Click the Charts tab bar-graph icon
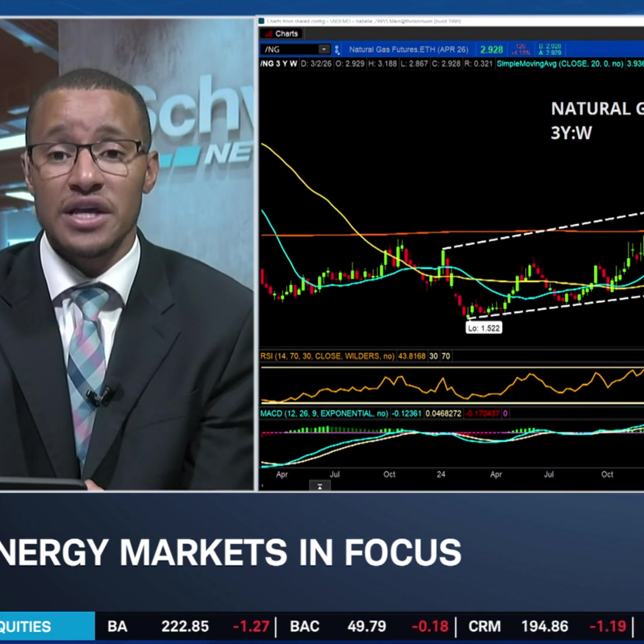The width and height of the screenshot is (644, 644). [268, 34]
